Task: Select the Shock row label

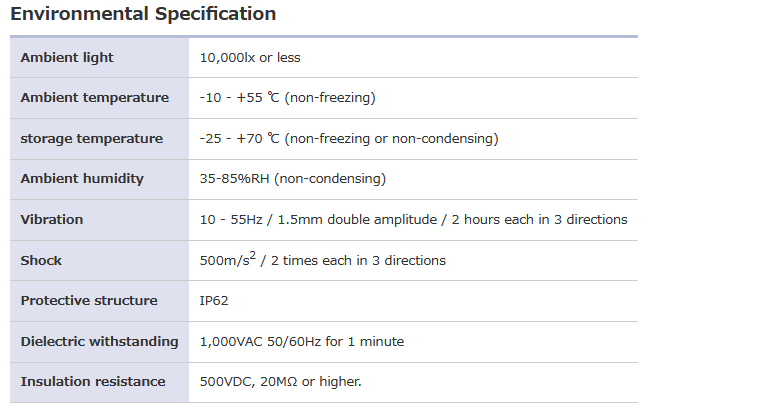Action: tap(41, 260)
